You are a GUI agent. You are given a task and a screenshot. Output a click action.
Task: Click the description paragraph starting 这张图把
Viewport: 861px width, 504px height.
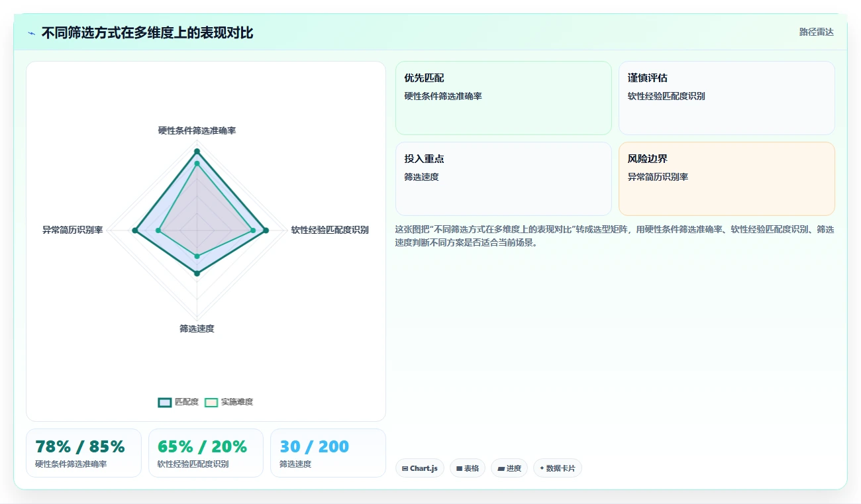(x=615, y=236)
